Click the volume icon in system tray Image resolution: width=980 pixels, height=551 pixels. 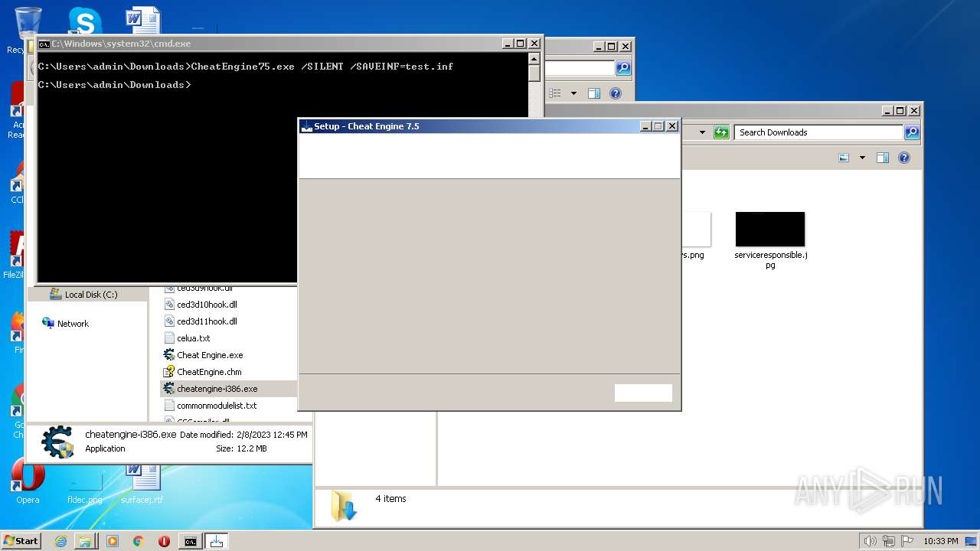point(870,541)
